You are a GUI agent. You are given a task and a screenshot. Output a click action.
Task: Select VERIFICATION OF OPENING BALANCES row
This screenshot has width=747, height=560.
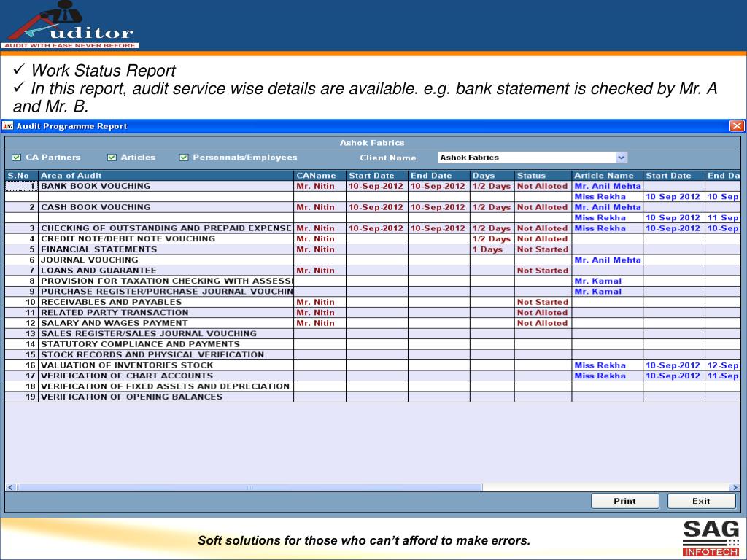[x=373, y=397]
